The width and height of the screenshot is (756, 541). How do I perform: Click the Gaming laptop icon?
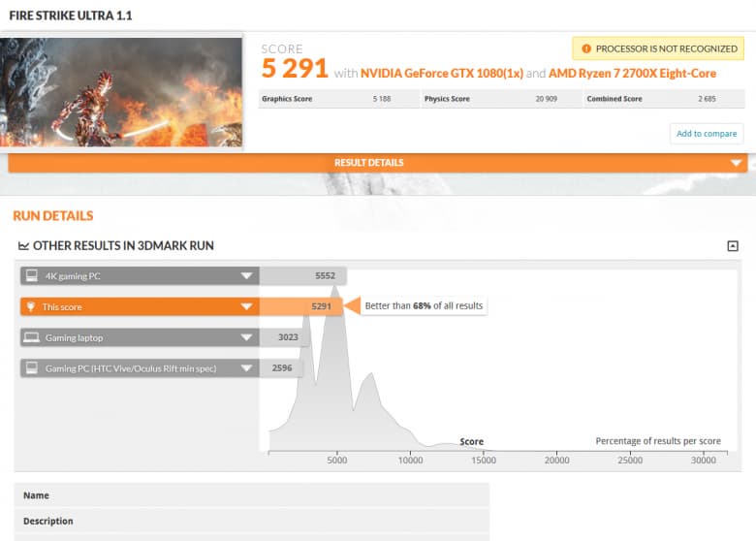[32, 337]
